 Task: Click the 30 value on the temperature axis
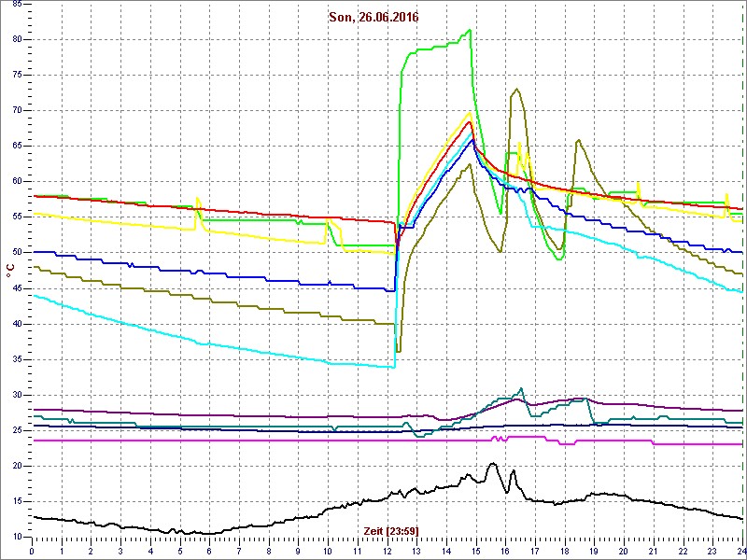pos(16,395)
